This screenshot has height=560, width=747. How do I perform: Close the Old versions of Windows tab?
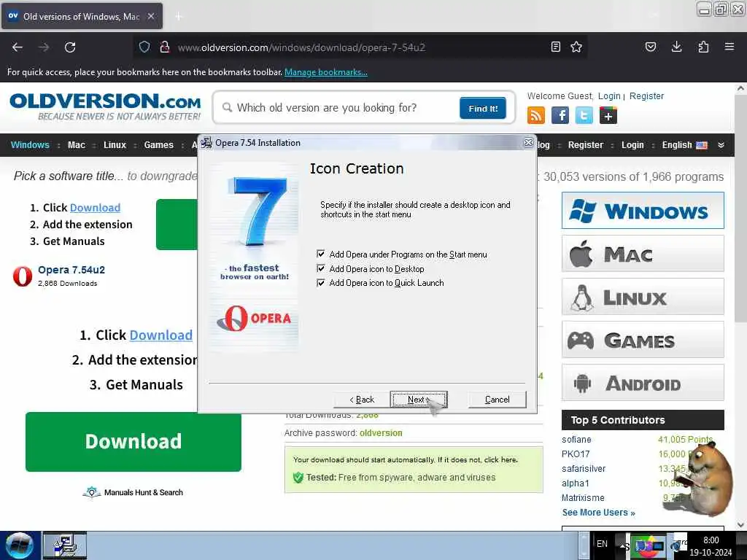150,16
